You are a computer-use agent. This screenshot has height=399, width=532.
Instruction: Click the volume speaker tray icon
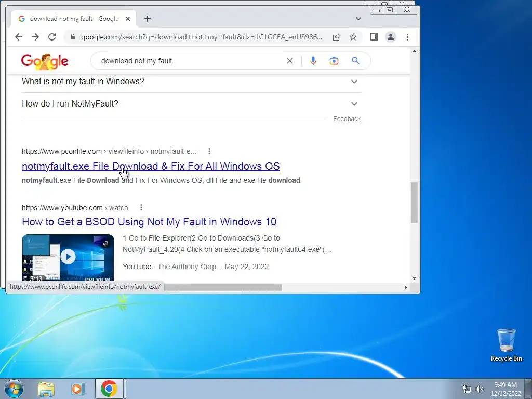click(479, 389)
